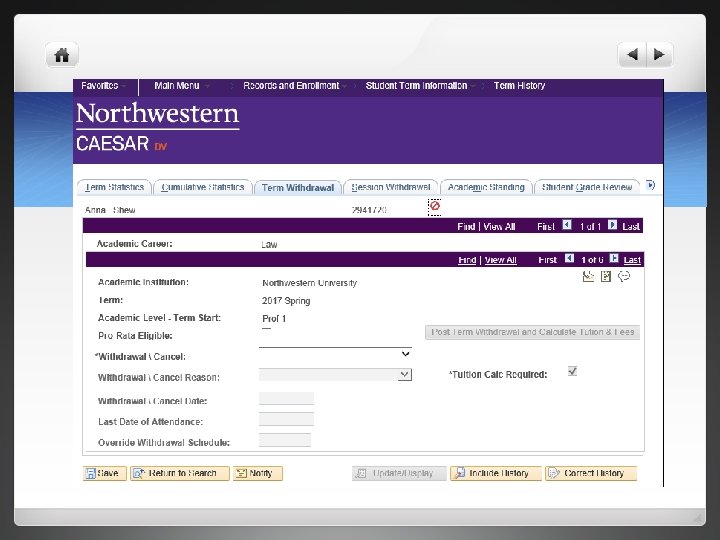Click the Prof 1 academic level value
This screenshot has width=720, height=540.
pos(274,319)
